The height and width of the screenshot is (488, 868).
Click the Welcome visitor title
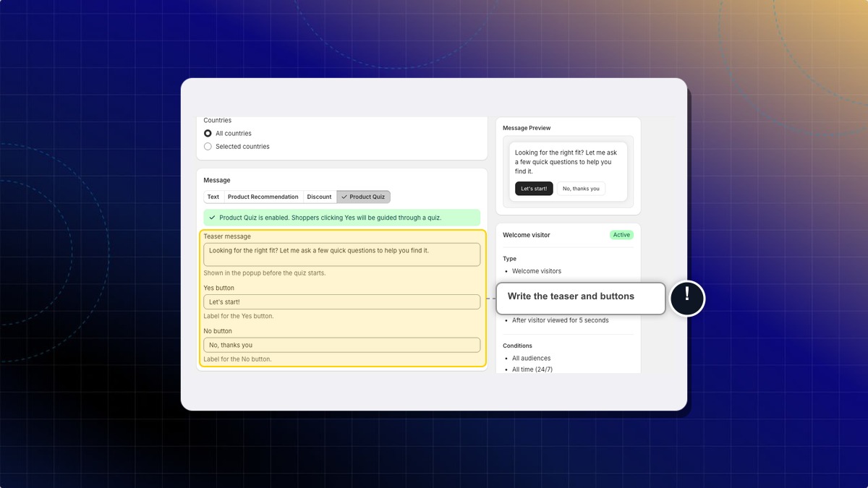click(527, 235)
